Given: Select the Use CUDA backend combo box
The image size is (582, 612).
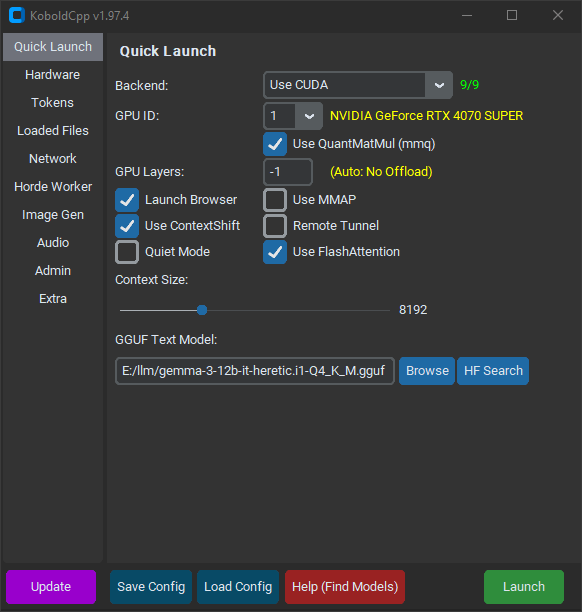Looking at the screenshot, I should [358, 85].
